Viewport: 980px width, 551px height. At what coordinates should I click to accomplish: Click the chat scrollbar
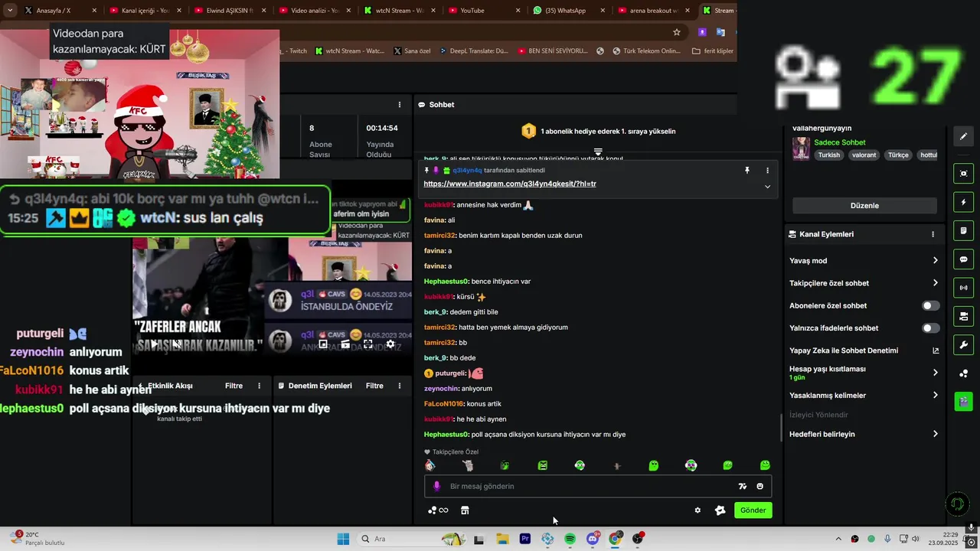[x=781, y=428]
